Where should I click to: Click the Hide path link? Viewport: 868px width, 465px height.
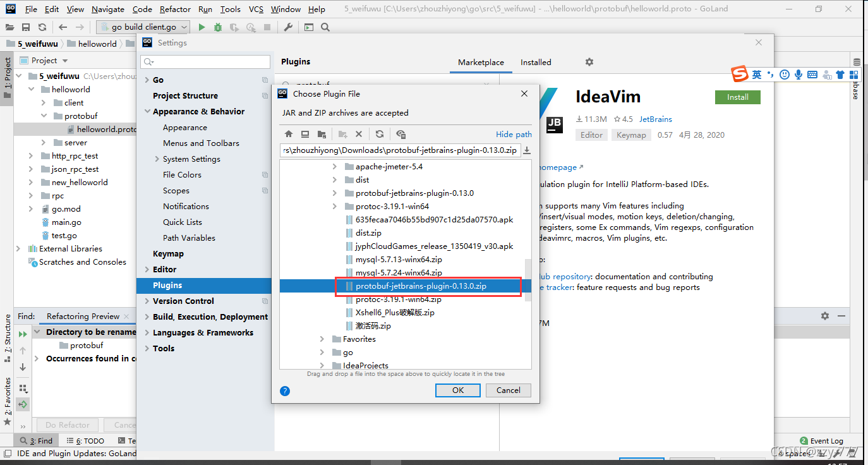[514, 134]
